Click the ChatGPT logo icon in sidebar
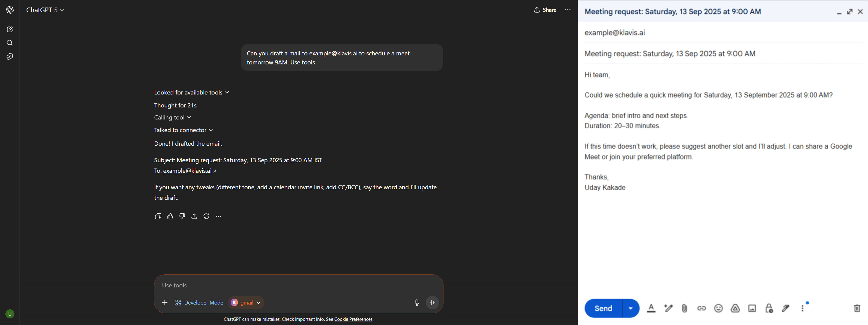 point(10,10)
